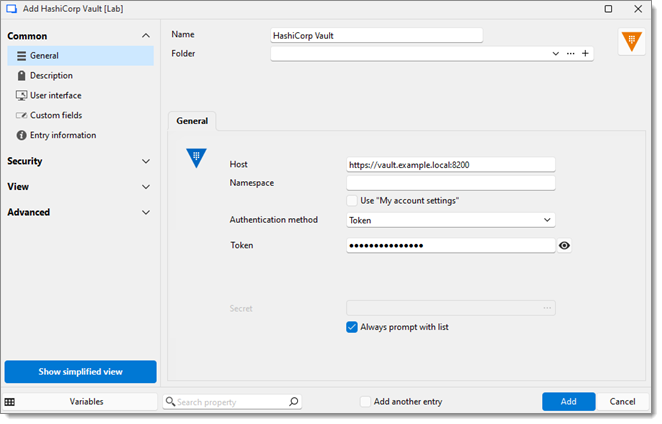Viewport: 662px width, 424px height.
Task: Uncheck Always prompt with list
Action: (x=352, y=327)
